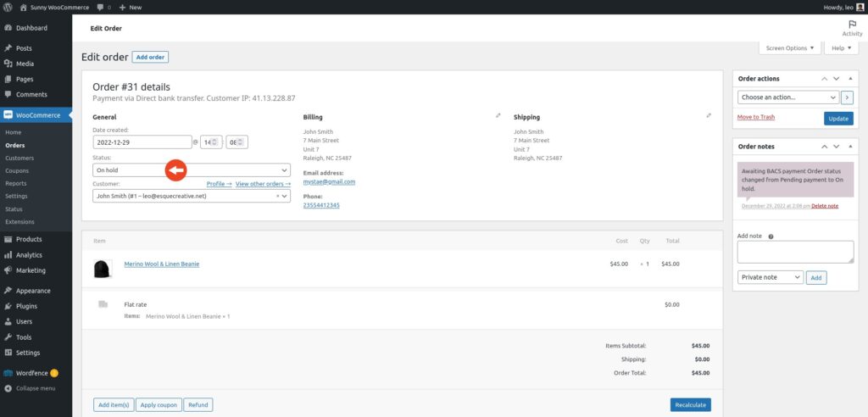Clear the selected customer John Smith
The height and width of the screenshot is (417, 868).
[277, 196]
